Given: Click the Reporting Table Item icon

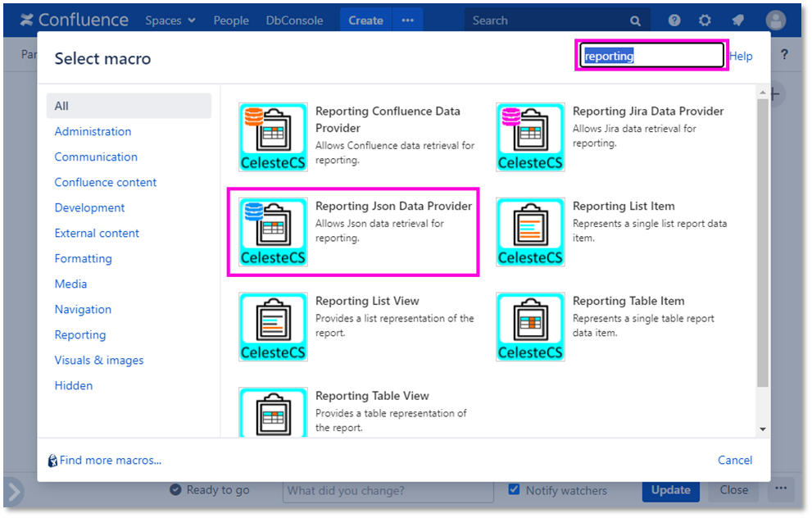Looking at the screenshot, I should 530,327.
